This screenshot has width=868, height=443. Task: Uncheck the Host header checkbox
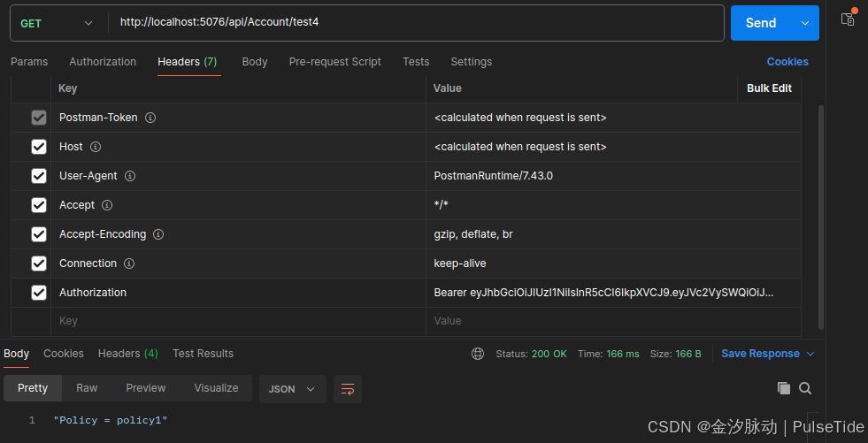click(x=39, y=147)
